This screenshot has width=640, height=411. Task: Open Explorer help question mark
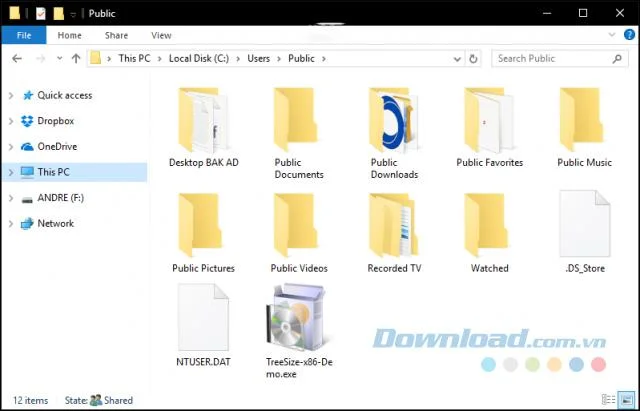coord(629,35)
